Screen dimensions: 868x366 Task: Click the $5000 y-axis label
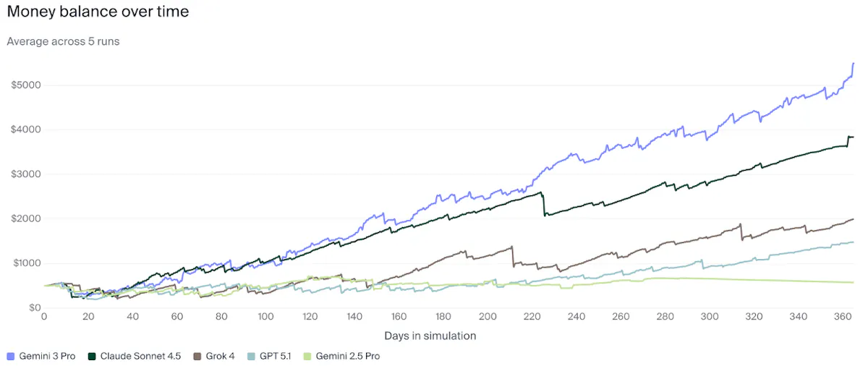coord(25,85)
